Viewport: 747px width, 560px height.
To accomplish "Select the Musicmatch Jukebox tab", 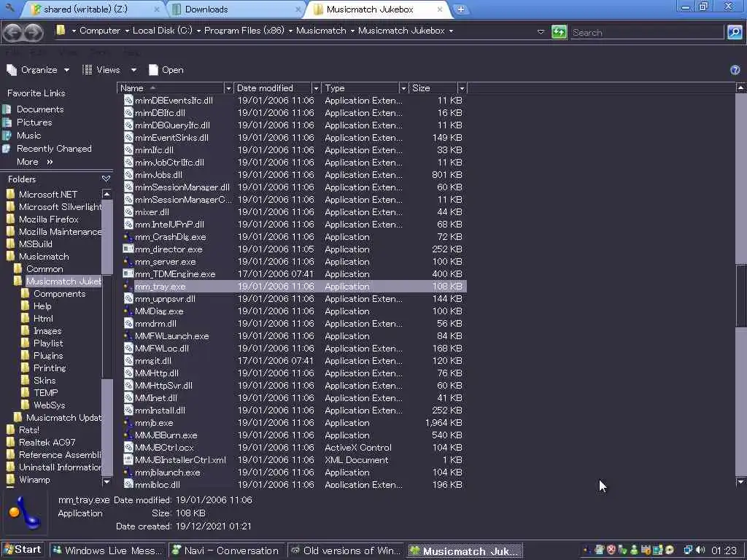I will pyautogui.click(x=377, y=9).
